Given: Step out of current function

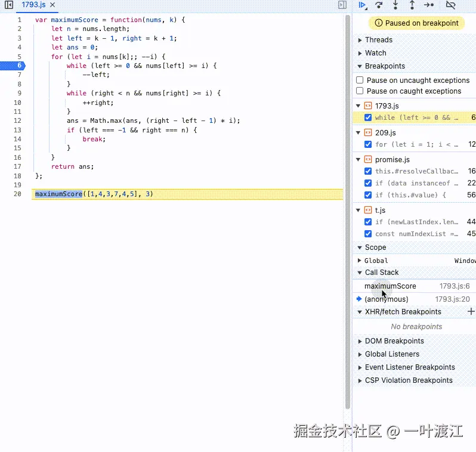Looking at the screenshot, I should coord(412,5).
